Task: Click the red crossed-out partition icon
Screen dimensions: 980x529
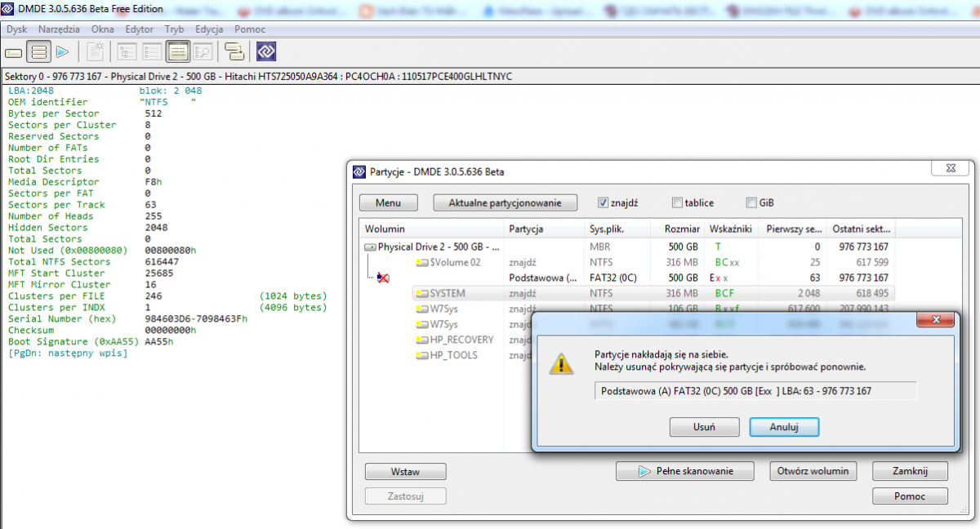Action: (x=381, y=278)
